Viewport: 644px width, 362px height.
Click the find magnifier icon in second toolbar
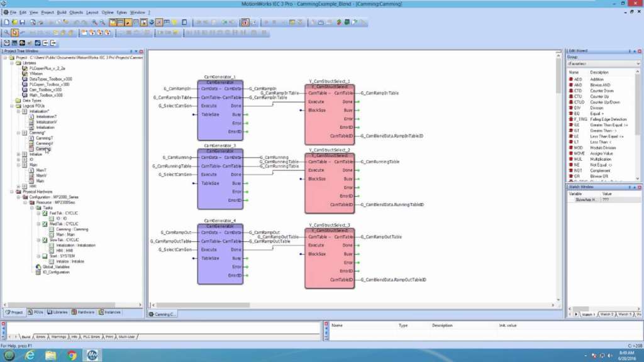coord(6,33)
